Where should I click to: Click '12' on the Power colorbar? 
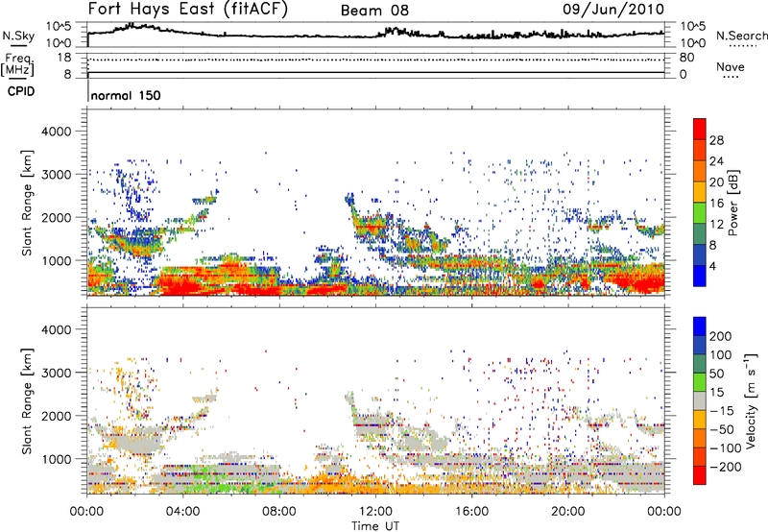pos(716,225)
